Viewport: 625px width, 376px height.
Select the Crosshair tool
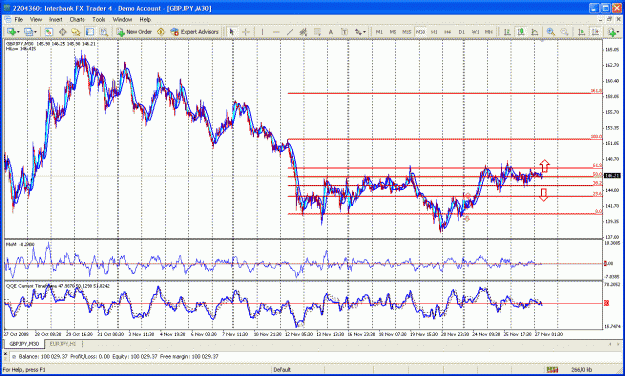pos(246,31)
